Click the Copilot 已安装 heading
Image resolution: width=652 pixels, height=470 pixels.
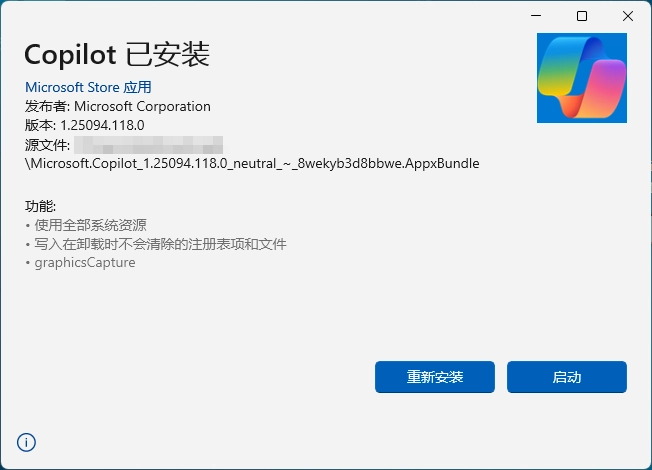[x=117, y=53]
